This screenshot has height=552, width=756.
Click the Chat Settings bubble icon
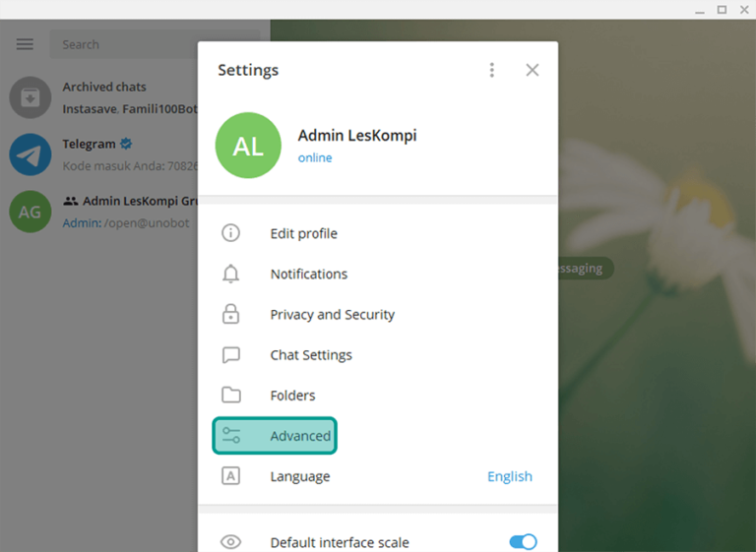coord(231,355)
